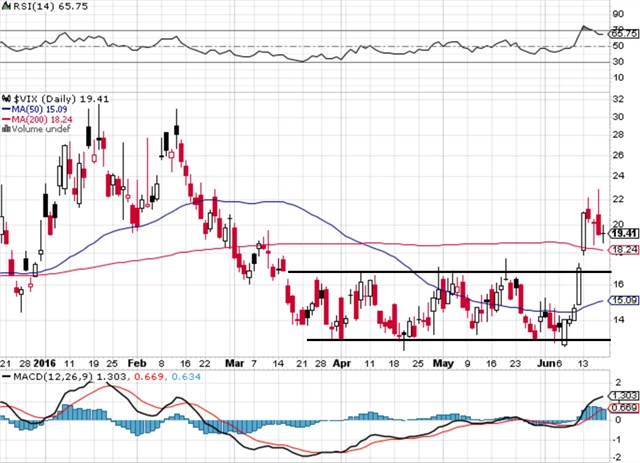Click the RSI(14) indicator legend marker

(5, 7)
